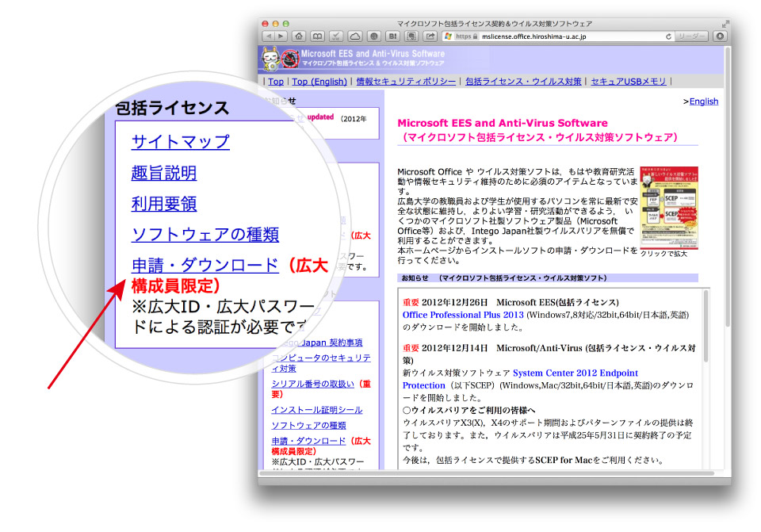
Task: Click the horizontal scrollbar at window bottom
Action: click(x=487, y=473)
